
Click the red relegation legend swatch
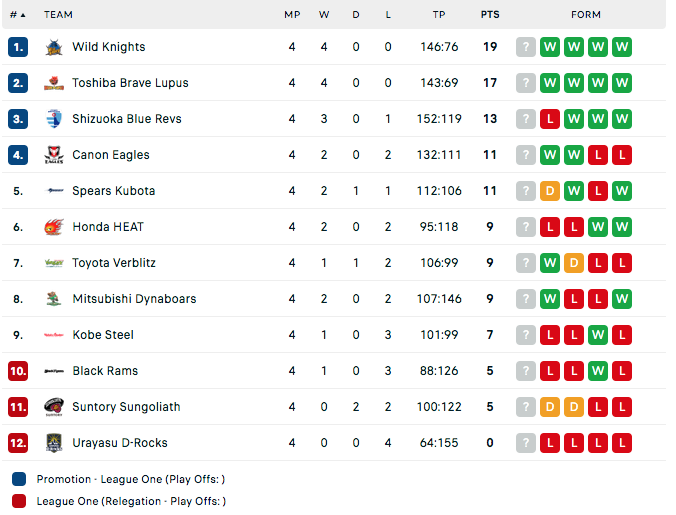(19, 501)
